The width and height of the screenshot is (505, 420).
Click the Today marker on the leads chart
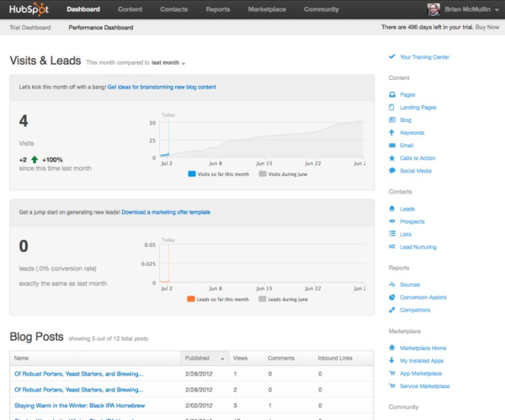pos(168,240)
